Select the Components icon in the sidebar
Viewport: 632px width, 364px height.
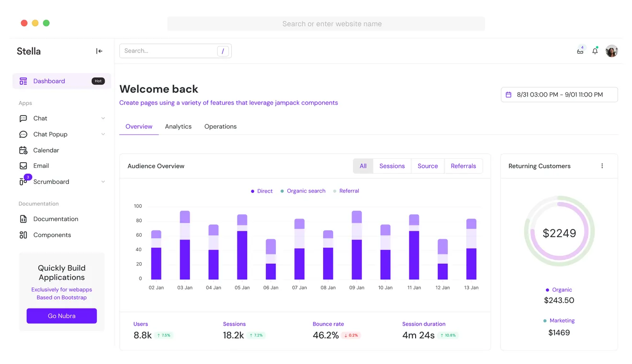point(23,234)
